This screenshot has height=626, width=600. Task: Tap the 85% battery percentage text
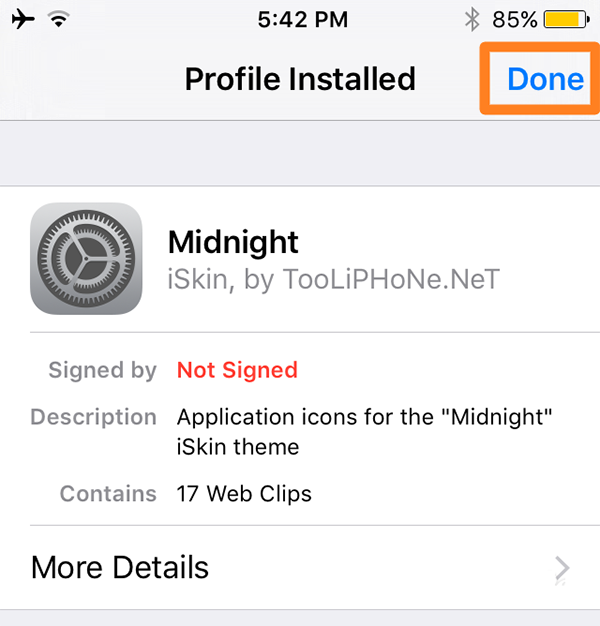[514, 19]
